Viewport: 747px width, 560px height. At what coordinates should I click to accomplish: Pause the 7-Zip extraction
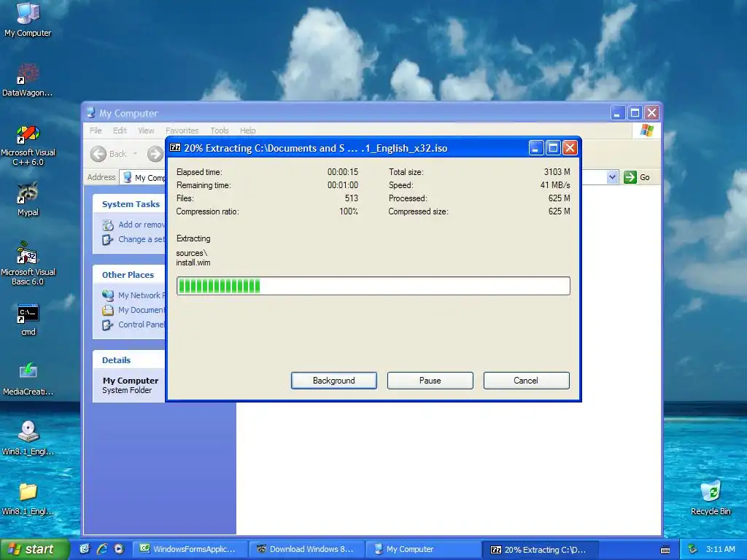[x=430, y=381]
